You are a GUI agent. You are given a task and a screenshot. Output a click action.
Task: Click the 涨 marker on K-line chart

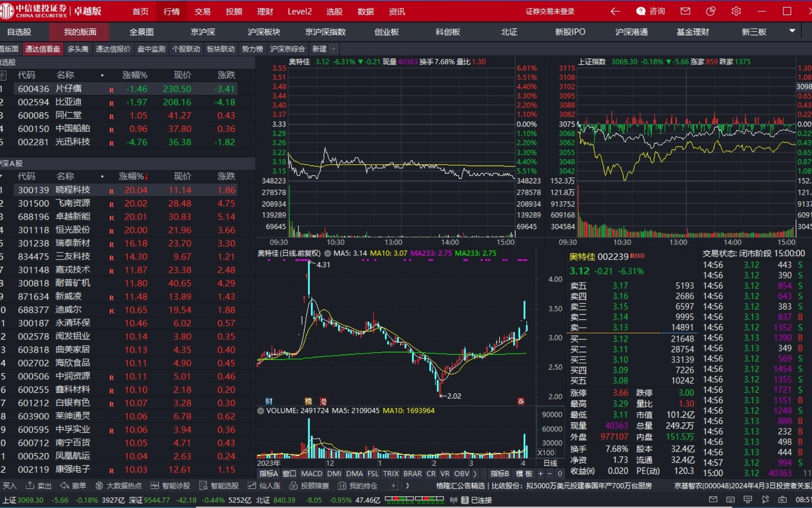(x=521, y=401)
